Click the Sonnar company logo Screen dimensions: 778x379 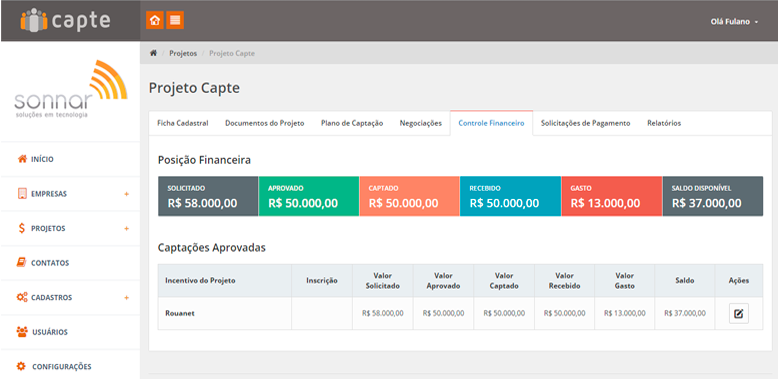[70, 89]
